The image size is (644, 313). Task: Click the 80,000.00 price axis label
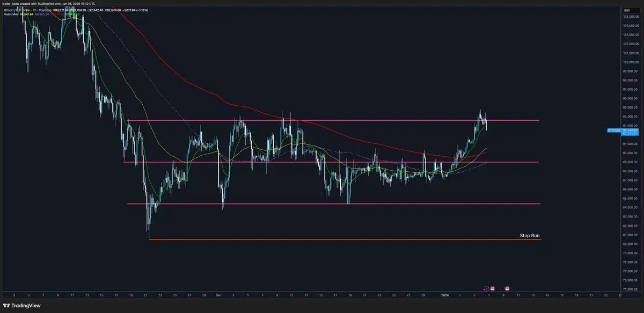click(x=630, y=244)
